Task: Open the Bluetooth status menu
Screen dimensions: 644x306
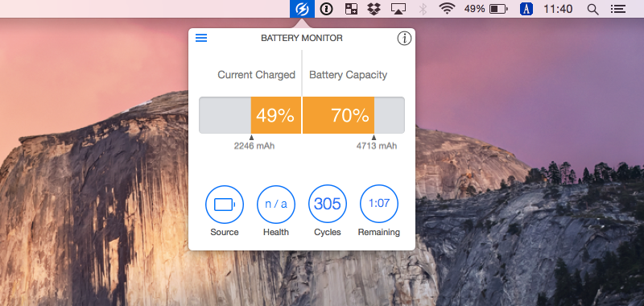Action: click(x=423, y=9)
